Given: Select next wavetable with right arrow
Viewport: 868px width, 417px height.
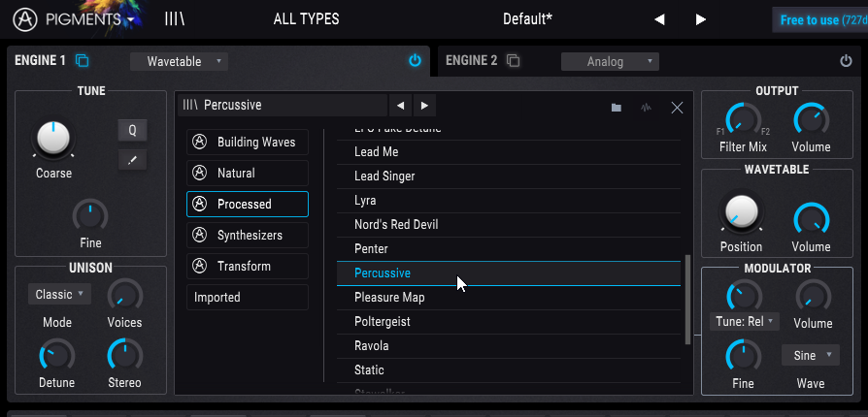Looking at the screenshot, I should pos(423,106).
